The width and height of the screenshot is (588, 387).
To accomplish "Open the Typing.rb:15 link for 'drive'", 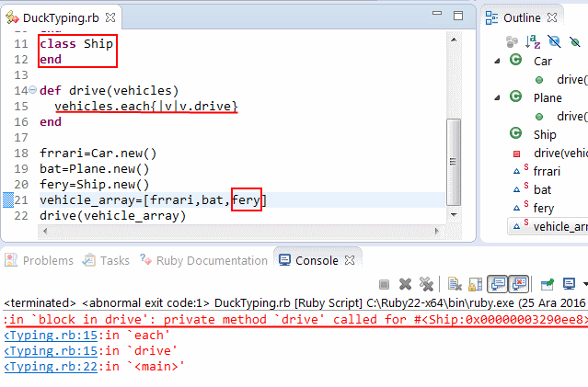I will 51,350.
